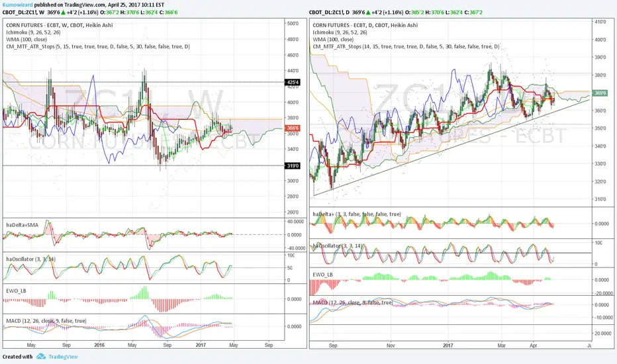
Task: Click the 300'0 price scale value
Action: point(293,181)
